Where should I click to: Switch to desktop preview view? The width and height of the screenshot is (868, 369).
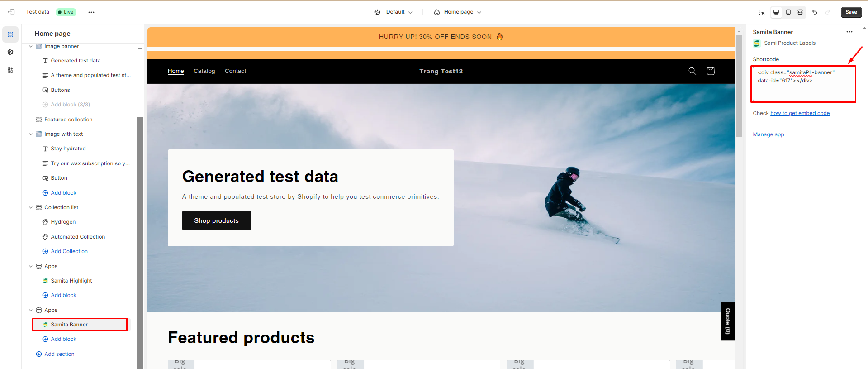click(776, 12)
